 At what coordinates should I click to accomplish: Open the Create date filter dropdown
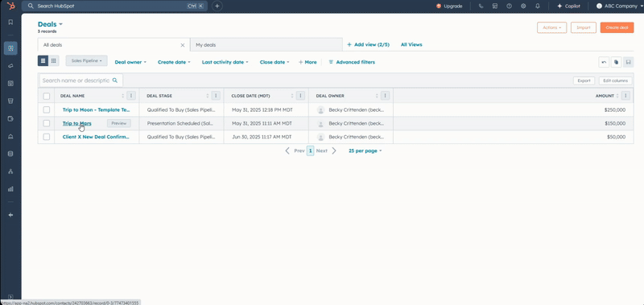[174, 62]
